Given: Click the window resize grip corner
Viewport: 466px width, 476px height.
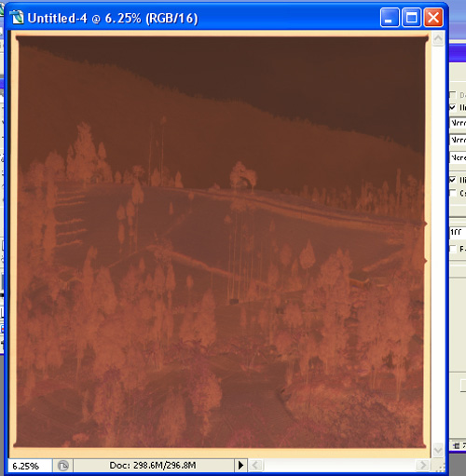Looking at the screenshot, I should [440, 467].
